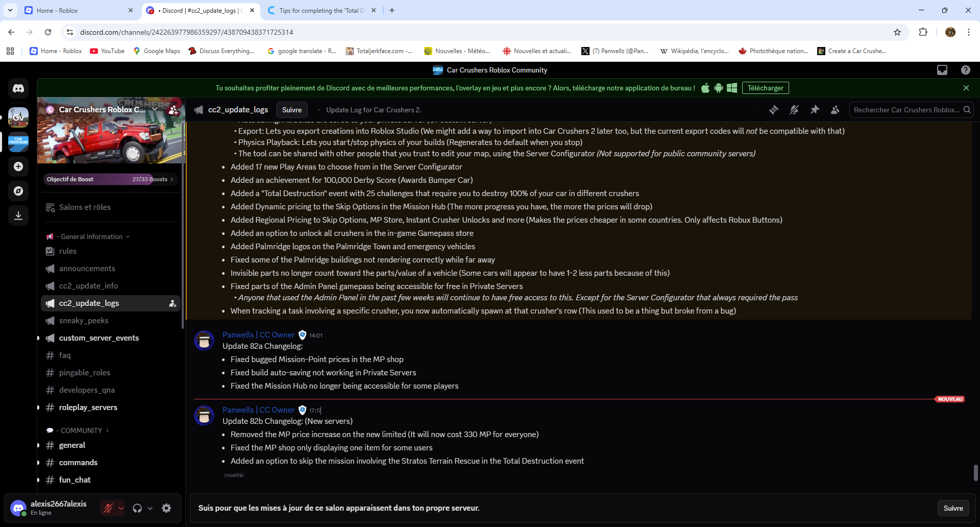Open the sneaky_peeks channel
980x527 pixels.
[x=84, y=321]
